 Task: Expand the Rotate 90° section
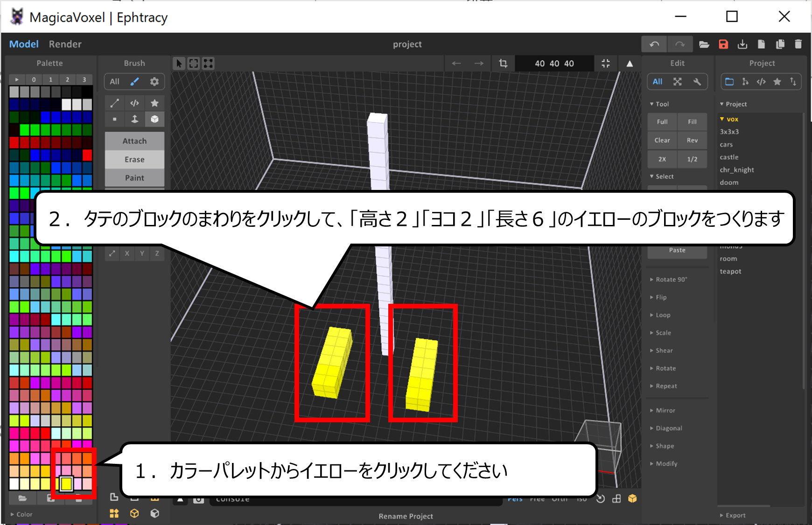point(668,280)
